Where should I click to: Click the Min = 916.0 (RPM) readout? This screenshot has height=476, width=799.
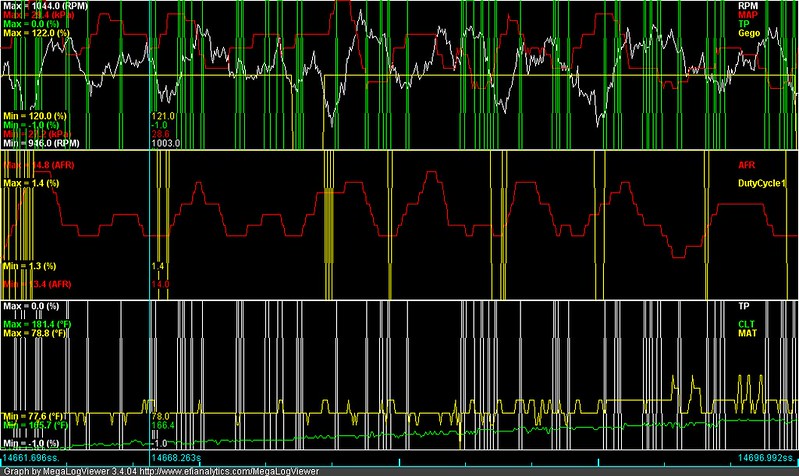[x=41, y=144]
